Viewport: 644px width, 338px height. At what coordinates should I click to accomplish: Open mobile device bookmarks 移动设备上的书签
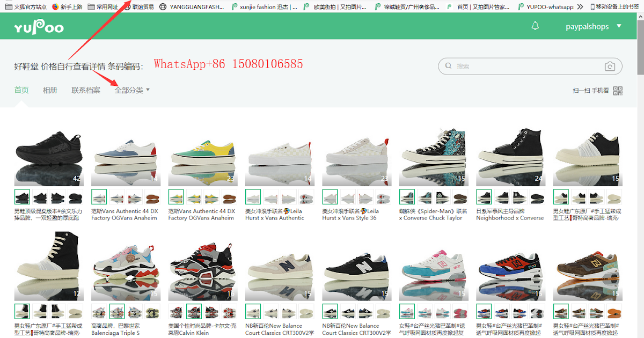point(615,7)
